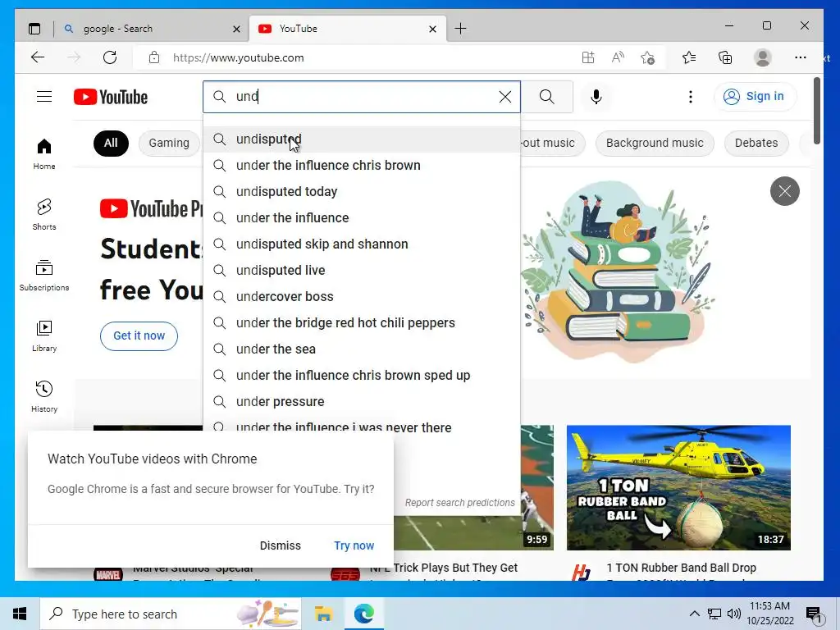The image size is (840, 630).
Task: Click the Get it now button
Action: tap(139, 336)
